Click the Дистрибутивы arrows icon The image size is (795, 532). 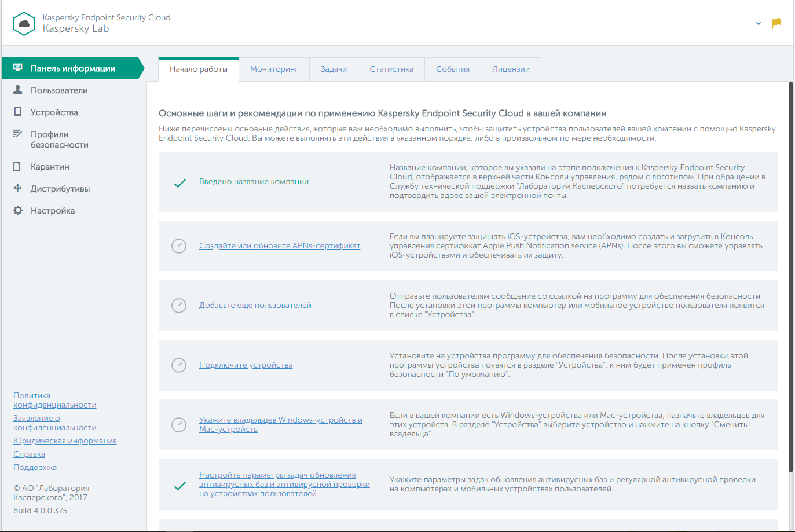coord(18,188)
